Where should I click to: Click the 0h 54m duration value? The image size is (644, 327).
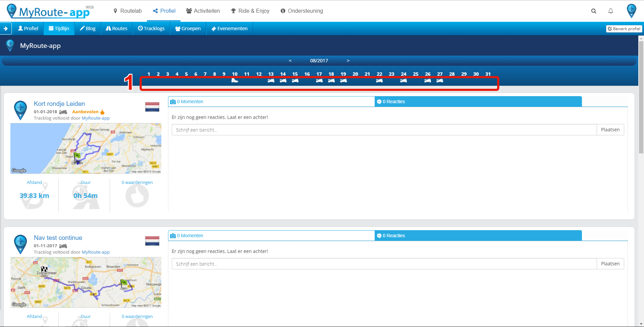coord(86,196)
